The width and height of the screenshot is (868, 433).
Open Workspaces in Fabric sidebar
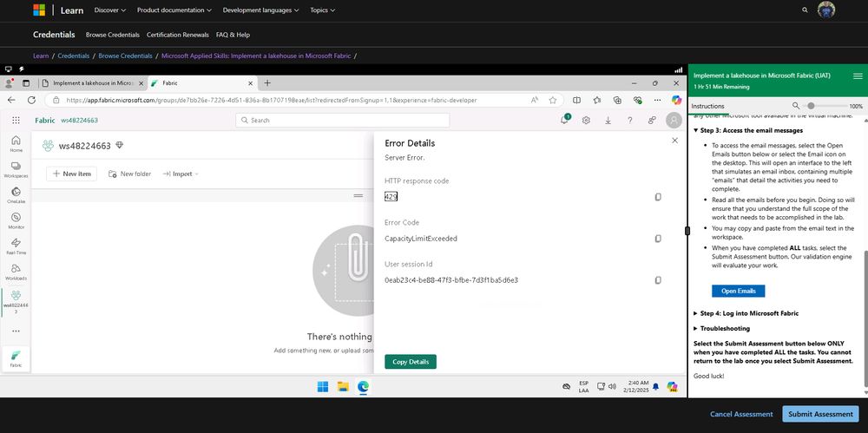click(16, 169)
